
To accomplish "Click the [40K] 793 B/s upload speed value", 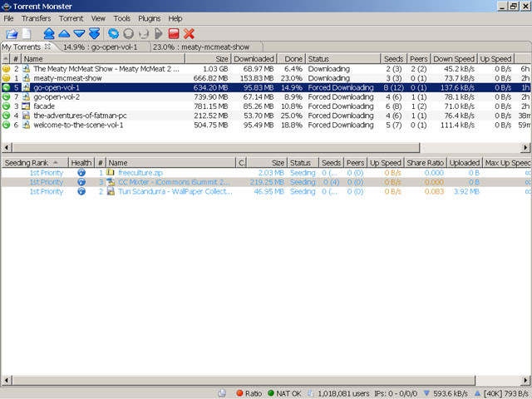I will click(x=506, y=393).
